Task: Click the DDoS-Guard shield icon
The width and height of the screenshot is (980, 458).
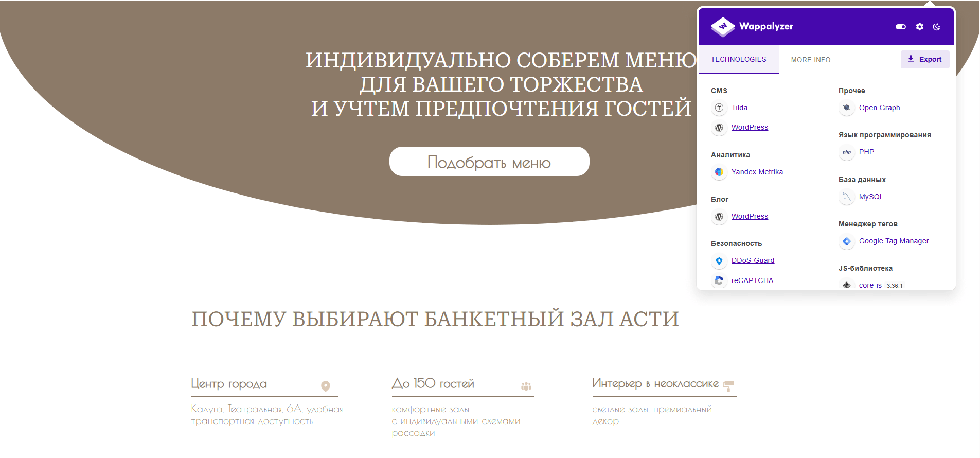Action: pos(719,261)
